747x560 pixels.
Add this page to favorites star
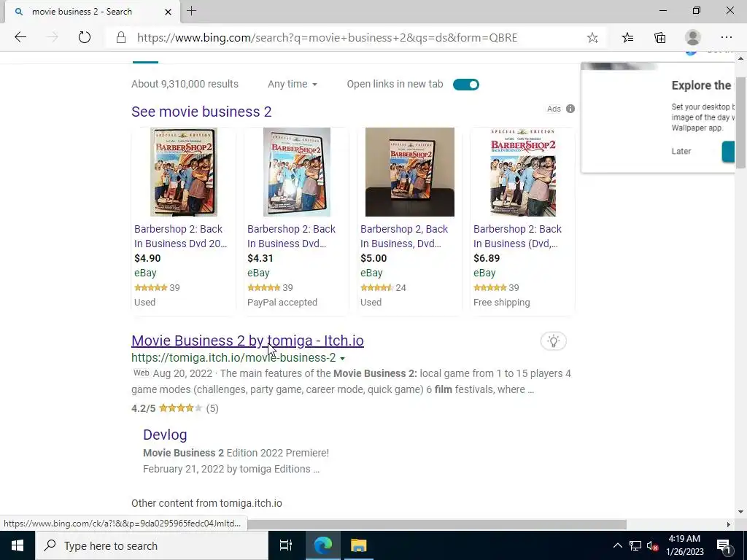tap(592, 38)
